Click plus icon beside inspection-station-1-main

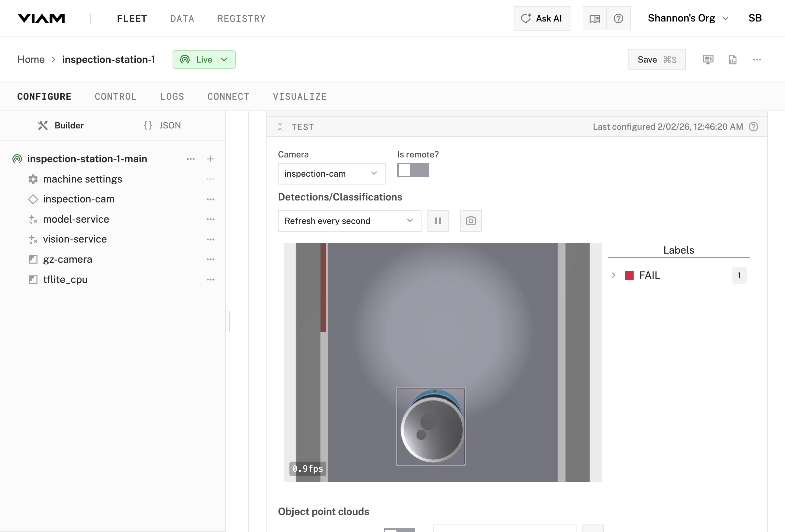pos(210,159)
